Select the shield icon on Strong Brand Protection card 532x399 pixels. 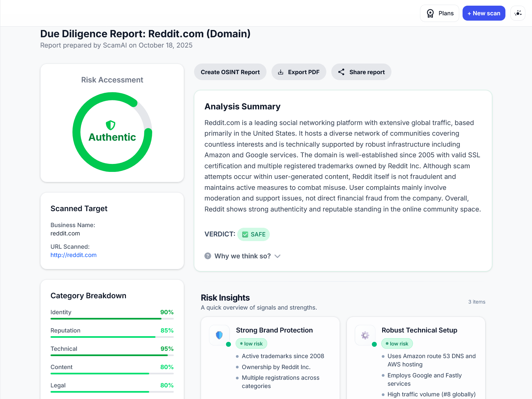[219, 335]
